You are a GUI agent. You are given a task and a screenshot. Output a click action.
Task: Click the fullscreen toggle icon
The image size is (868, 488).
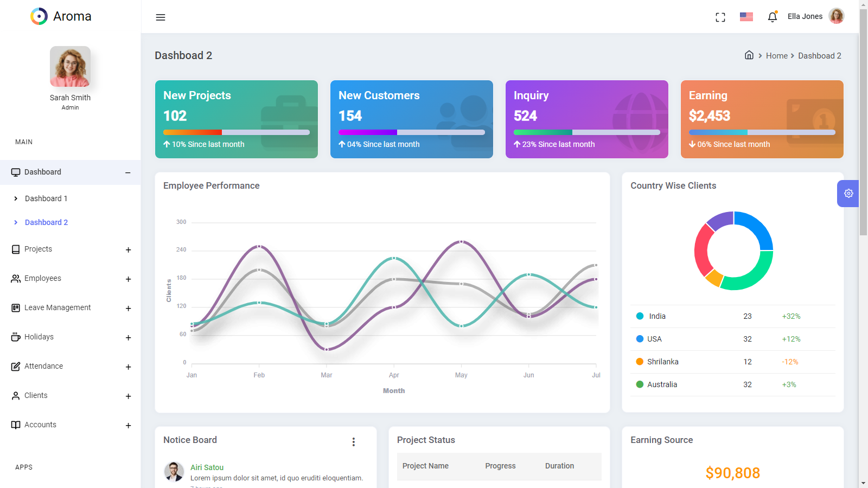(x=720, y=17)
